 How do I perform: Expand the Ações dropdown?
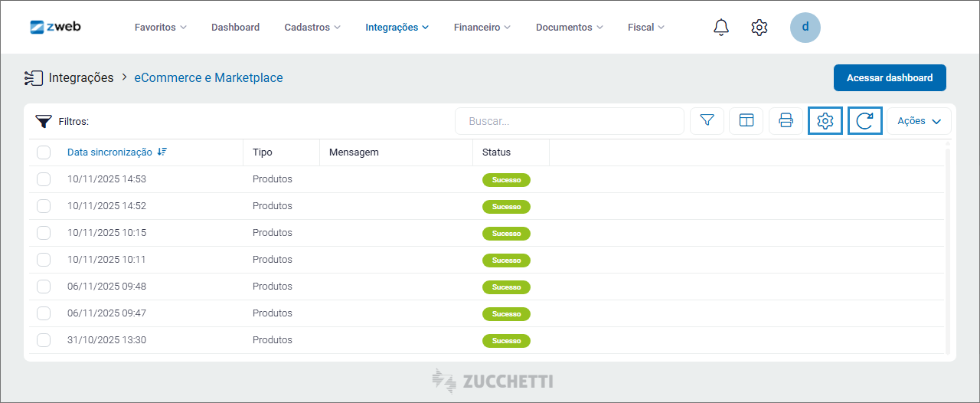point(919,121)
